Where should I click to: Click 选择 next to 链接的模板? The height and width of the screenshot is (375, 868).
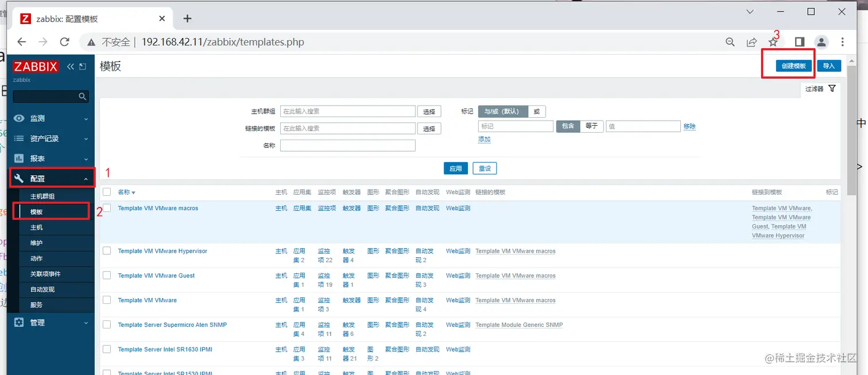[429, 129]
